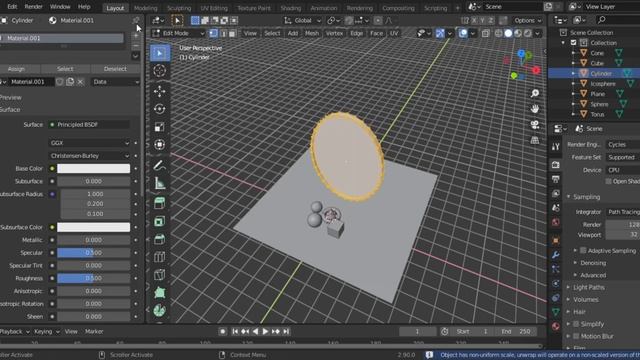The width and height of the screenshot is (640, 360).
Task: Enable solid viewport shading mode
Action: (508, 33)
